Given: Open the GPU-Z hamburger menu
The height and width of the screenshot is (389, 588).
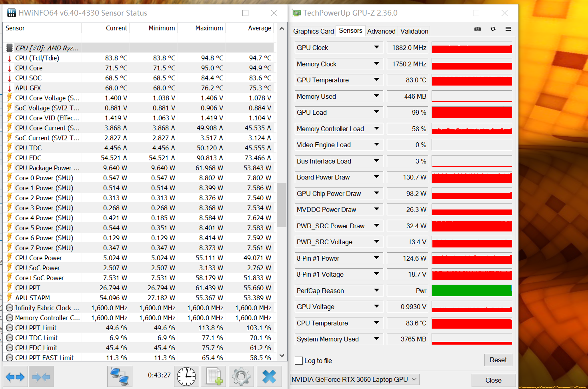Looking at the screenshot, I should (508, 29).
